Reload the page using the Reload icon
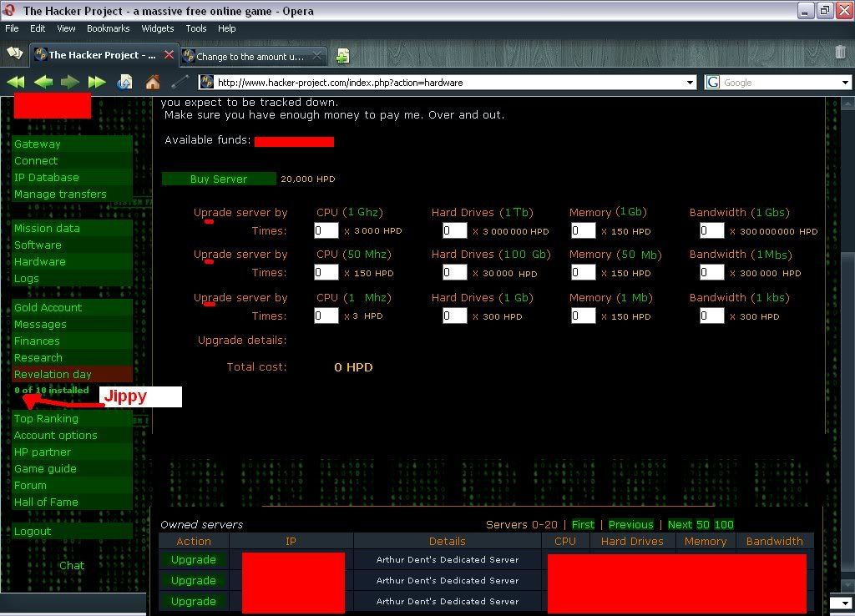The width and height of the screenshot is (855, 616). point(124,82)
